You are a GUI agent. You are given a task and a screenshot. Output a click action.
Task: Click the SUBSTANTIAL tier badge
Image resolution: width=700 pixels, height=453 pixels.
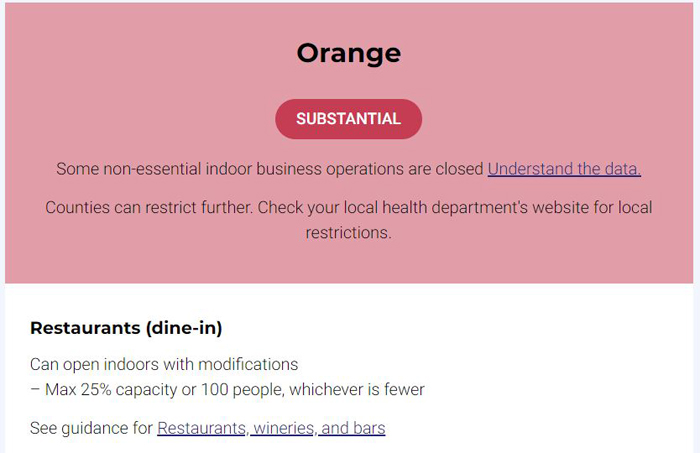(349, 119)
